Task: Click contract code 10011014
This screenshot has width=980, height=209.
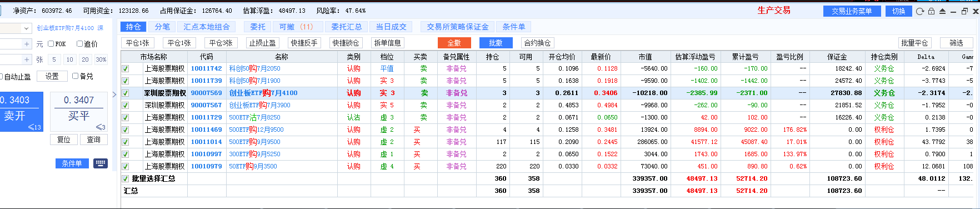Action: pos(207,142)
